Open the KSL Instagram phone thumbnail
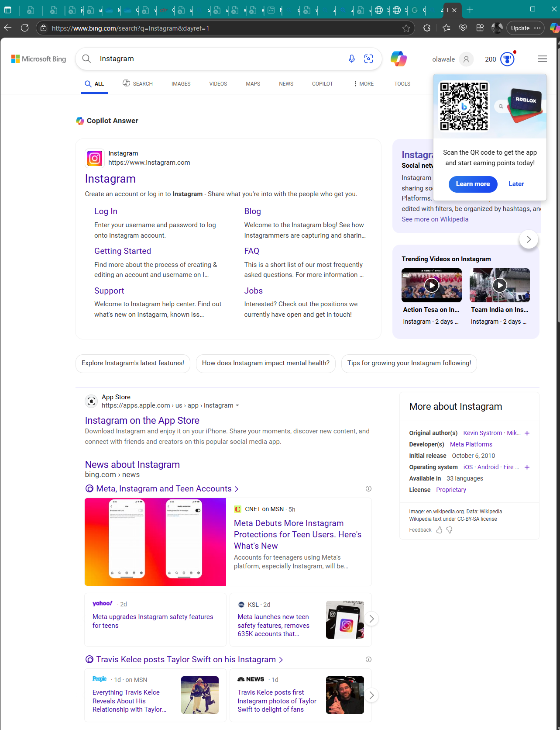Viewport: 560px width, 730px height. point(345,619)
